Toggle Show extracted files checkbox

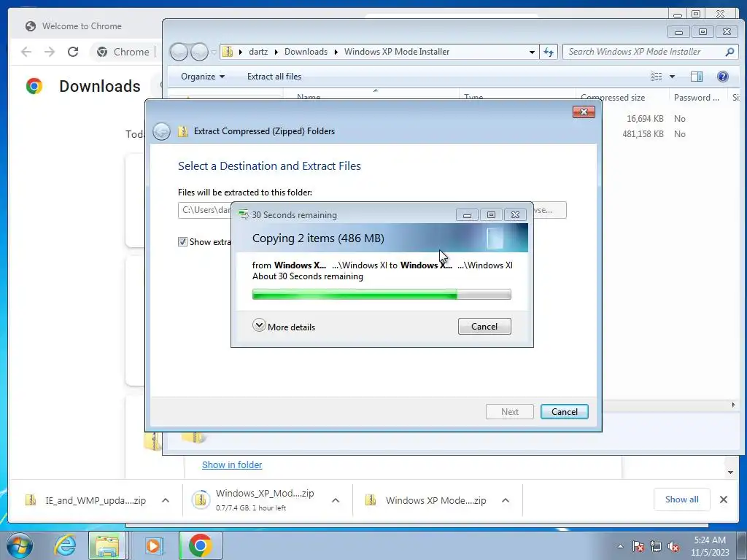[x=182, y=242]
